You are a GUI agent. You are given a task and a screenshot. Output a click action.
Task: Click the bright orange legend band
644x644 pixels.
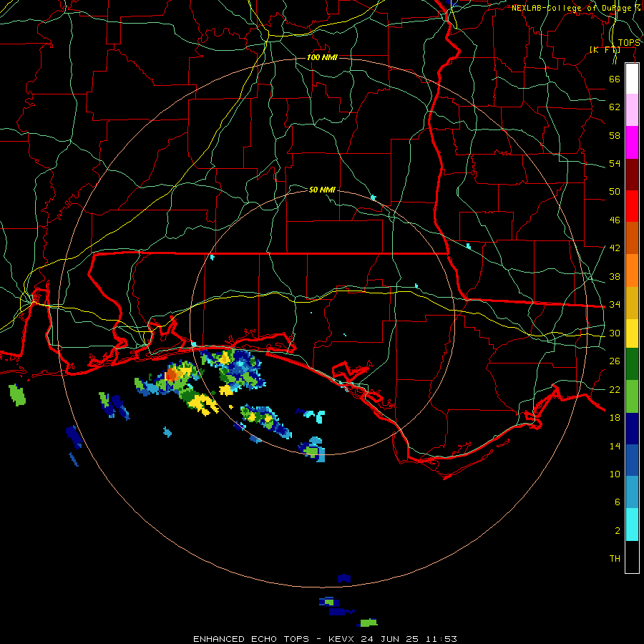[x=632, y=270]
